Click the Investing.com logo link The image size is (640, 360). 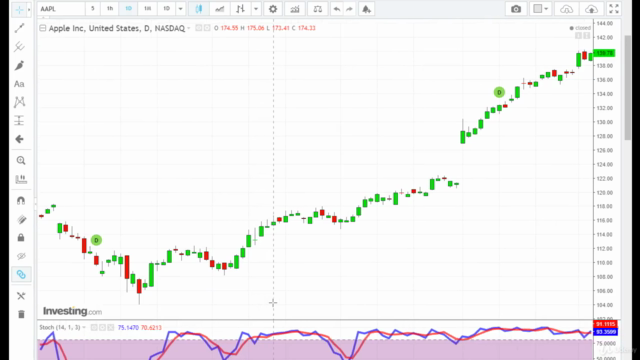coord(72,311)
